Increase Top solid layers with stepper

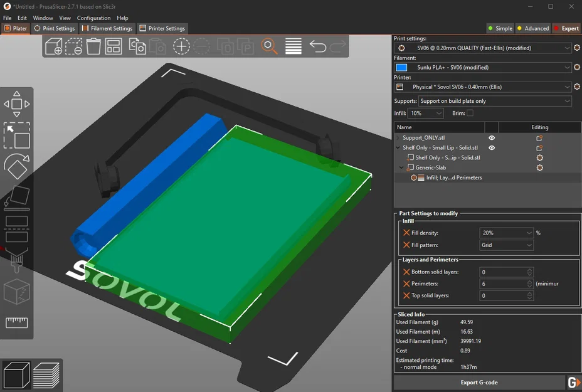point(530,294)
